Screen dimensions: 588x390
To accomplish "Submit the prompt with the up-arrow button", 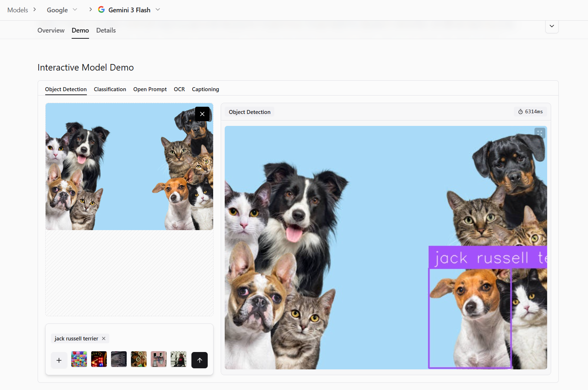I will [199, 360].
